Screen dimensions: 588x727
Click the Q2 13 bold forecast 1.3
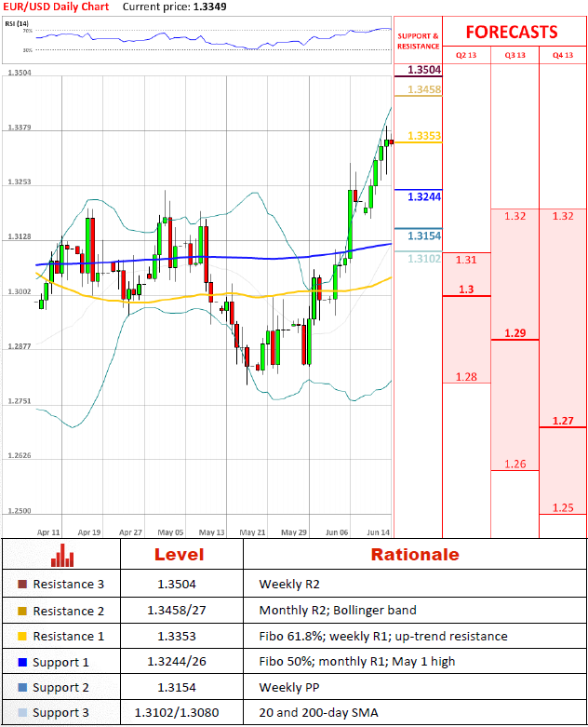point(466,289)
